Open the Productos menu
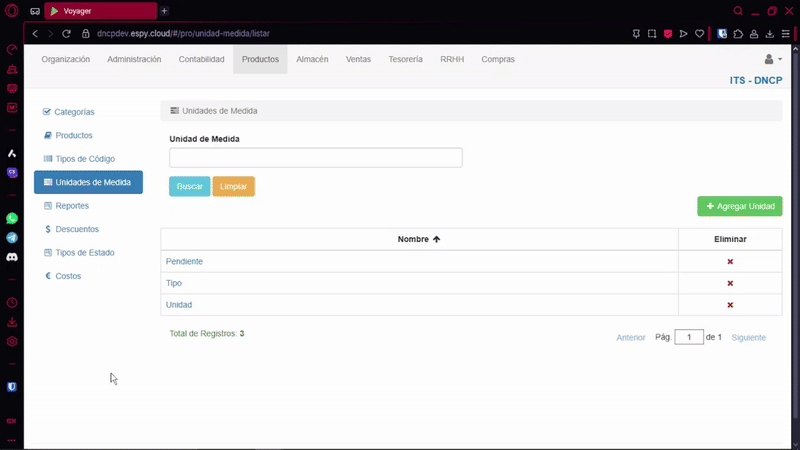The height and width of the screenshot is (450, 800). pos(260,59)
